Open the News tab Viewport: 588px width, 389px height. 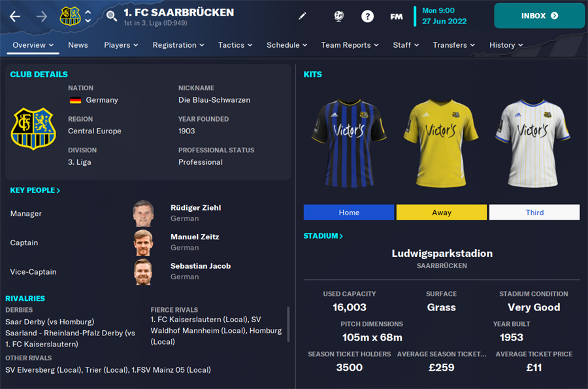coord(78,45)
